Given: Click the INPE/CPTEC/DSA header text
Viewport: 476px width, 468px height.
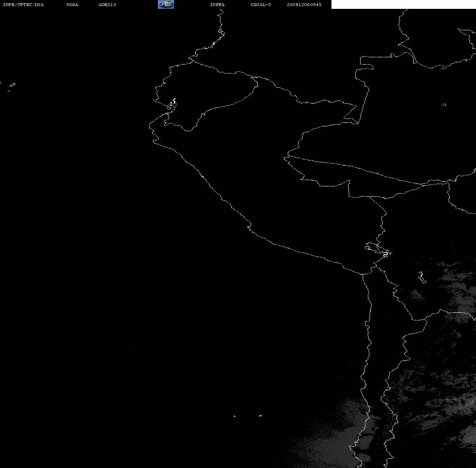Looking at the screenshot, I should coord(23,4).
